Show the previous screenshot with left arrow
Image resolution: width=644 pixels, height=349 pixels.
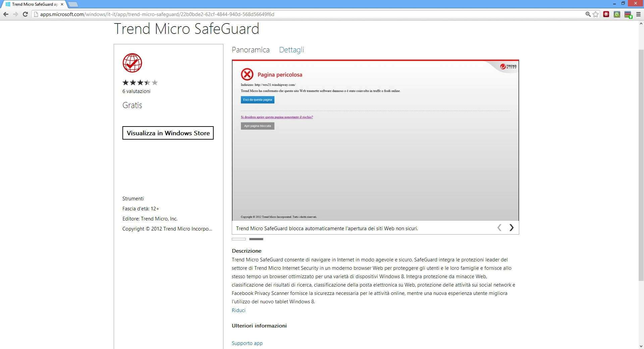499,228
